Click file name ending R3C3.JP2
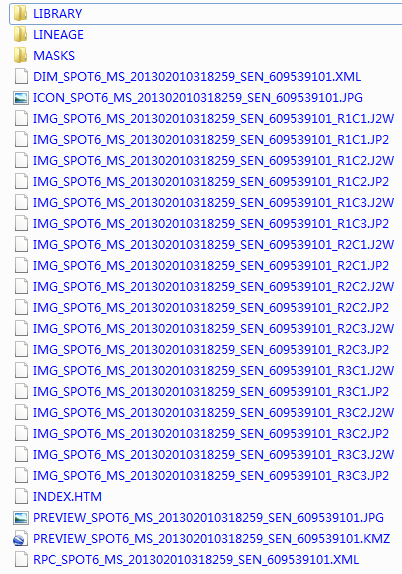This screenshot has width=402, height=574. (211, 476)
